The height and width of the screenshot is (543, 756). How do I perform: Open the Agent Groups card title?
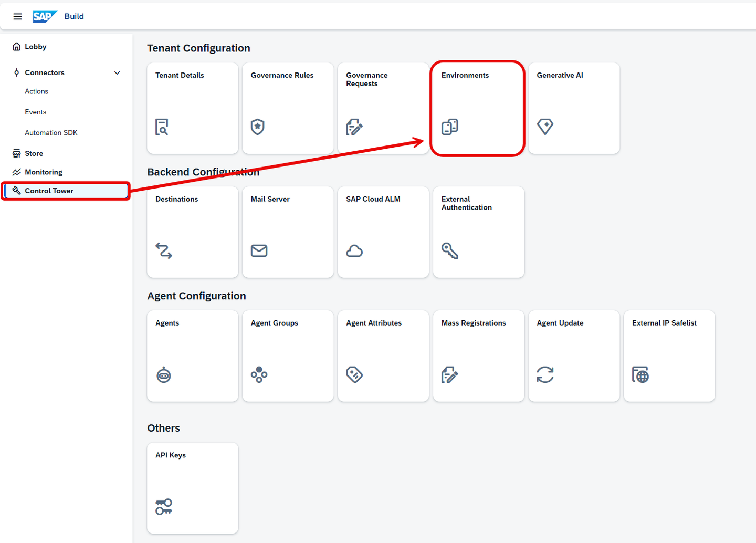coord(275,323)
